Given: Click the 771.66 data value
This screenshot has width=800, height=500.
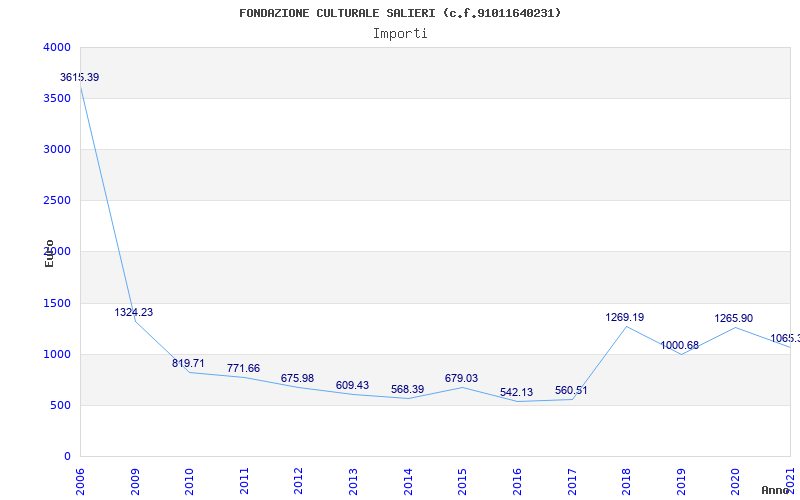Looking at the screenshot, I should pos(243,368).
